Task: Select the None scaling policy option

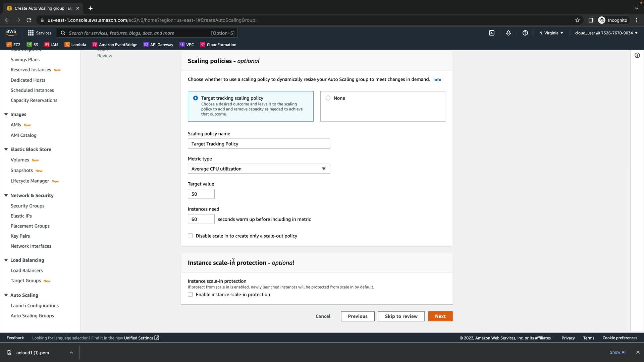Action: point(328,98)
